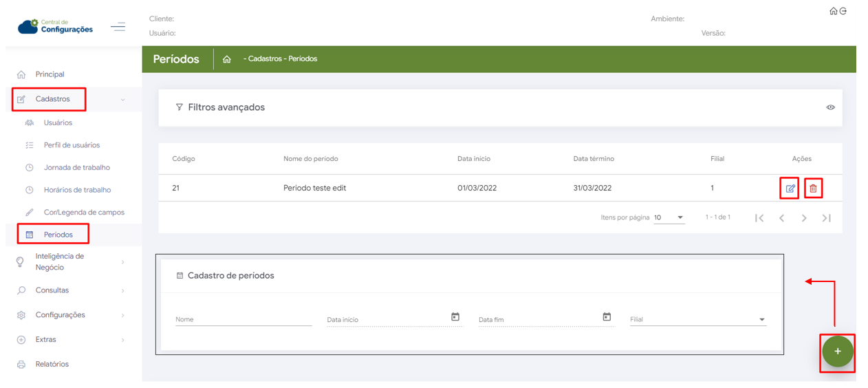Select Jornada de trabalho menu item

(x=76, y=167)
